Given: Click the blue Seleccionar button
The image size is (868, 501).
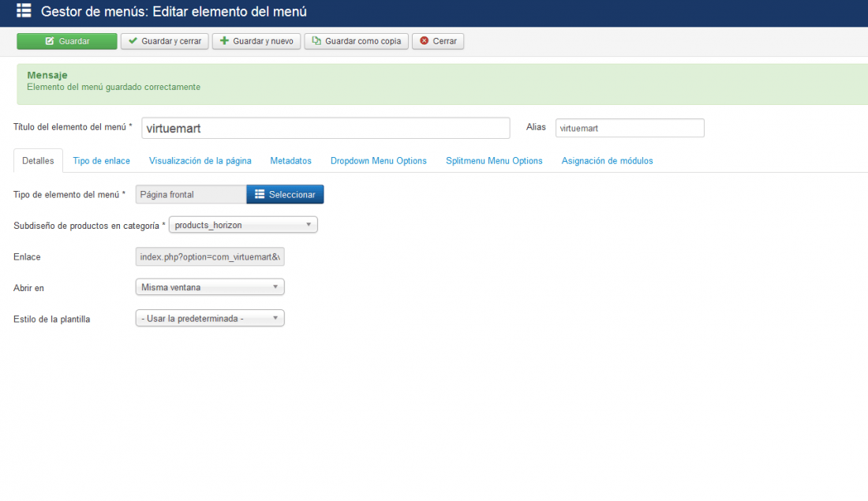Looking at the screenshot, I should coord(285,194).
